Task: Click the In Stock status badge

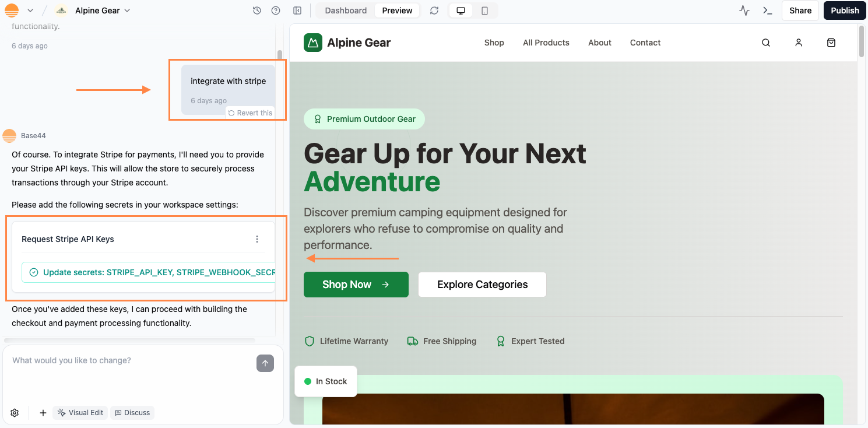Action: (x=326, y=381)
